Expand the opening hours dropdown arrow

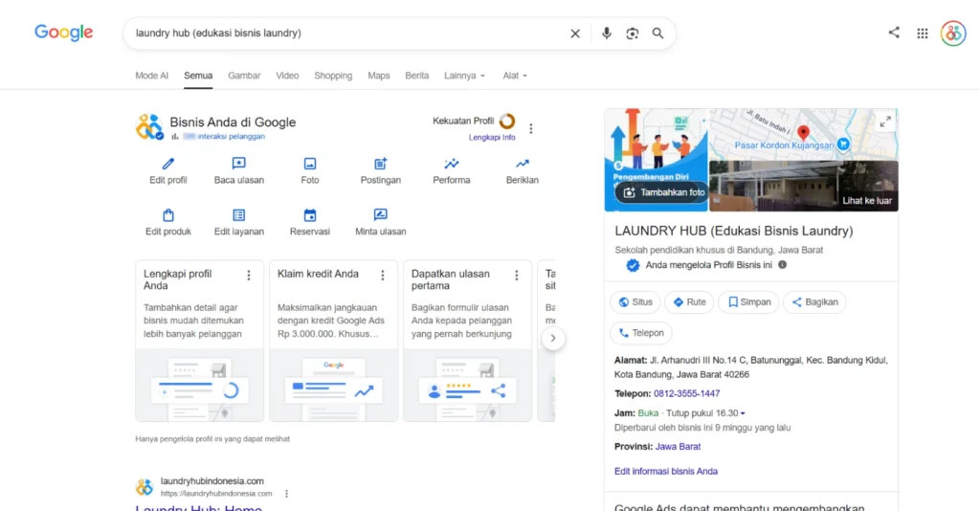click(743, 413)
